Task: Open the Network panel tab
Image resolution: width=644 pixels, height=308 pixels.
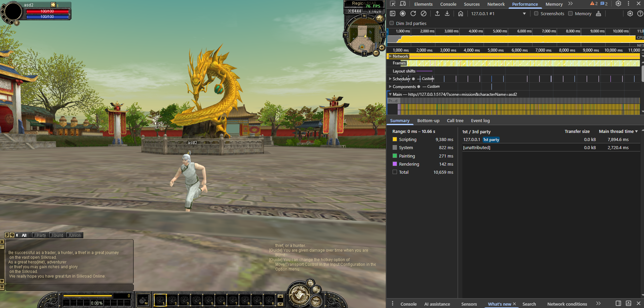Action: tap(496, 4)
